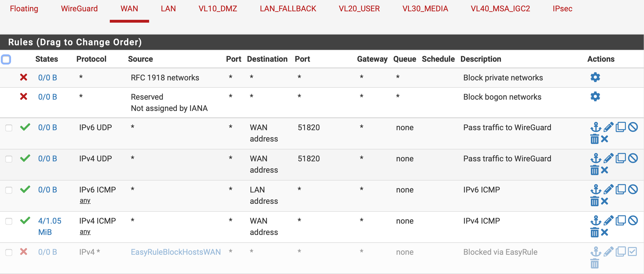Open the EasyRuleBlockHostsWAN alias link

click(x=176, y=252)
